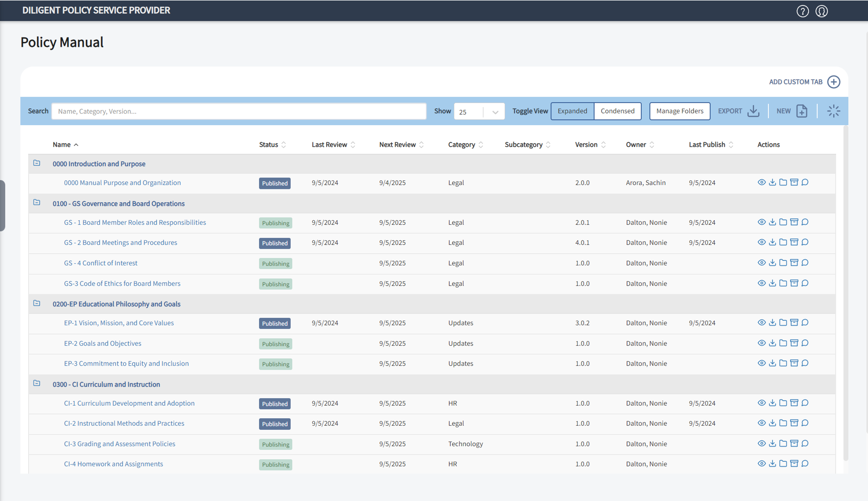Click eye icon for EP-1 Vision, Mission row
Screen dimensions: 868x501
pos(762,323)
